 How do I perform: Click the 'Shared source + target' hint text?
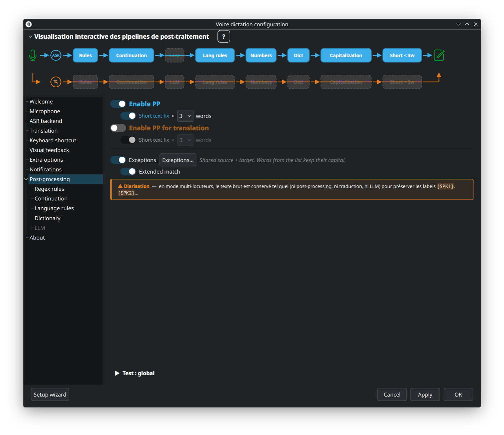click(272, 160)
